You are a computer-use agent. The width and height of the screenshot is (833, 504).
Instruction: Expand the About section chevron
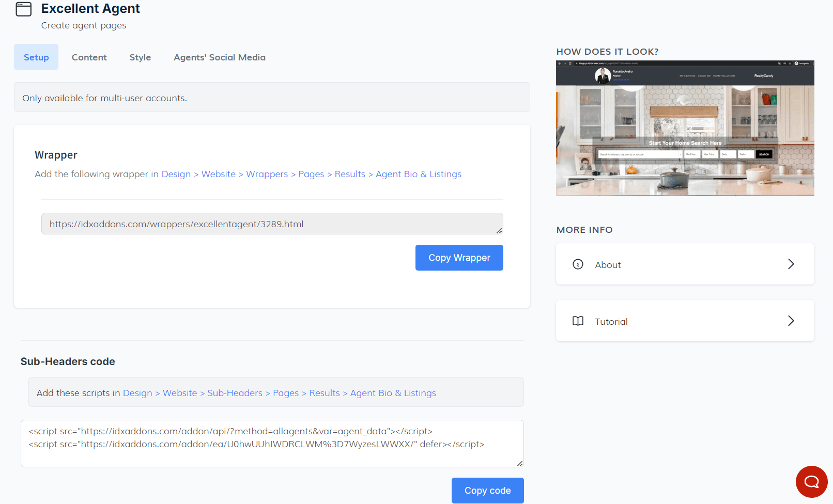click(791, 264)
